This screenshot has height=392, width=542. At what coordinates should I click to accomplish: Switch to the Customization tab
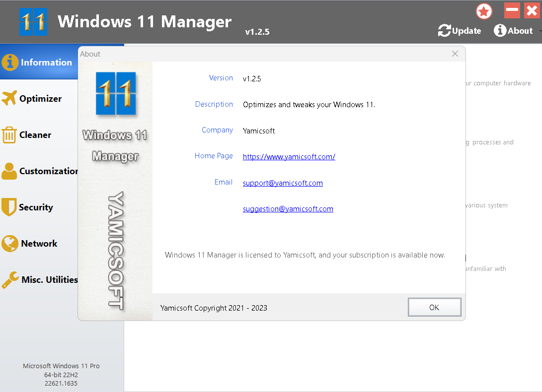click(x=49, y=171)
